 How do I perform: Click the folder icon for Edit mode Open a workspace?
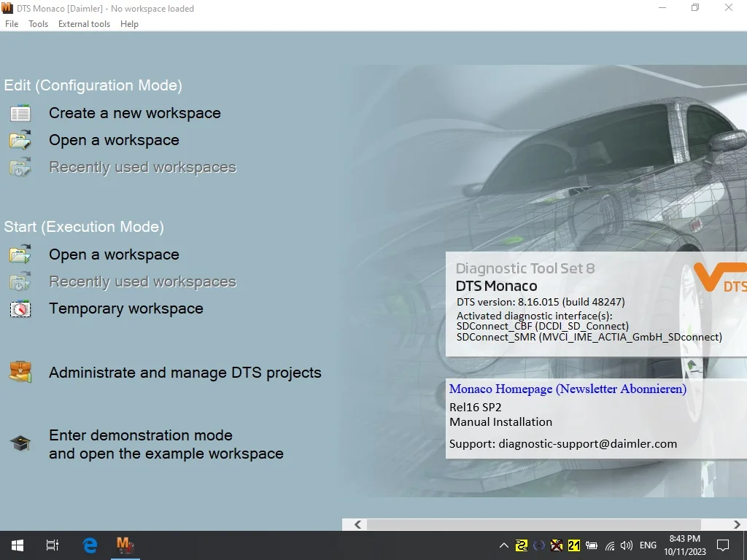20,140
